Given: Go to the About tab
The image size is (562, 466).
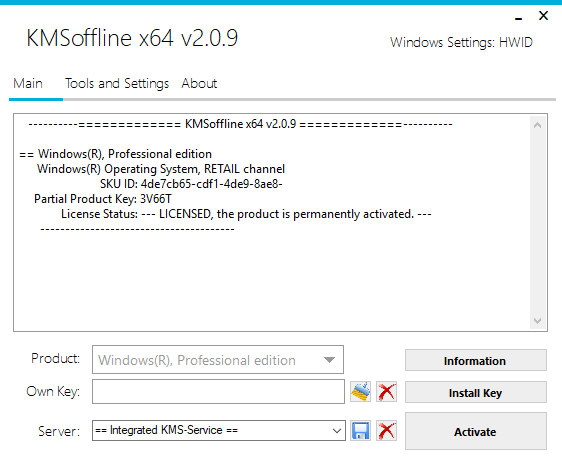Looking at the screenshot, I should click(199, 84).
